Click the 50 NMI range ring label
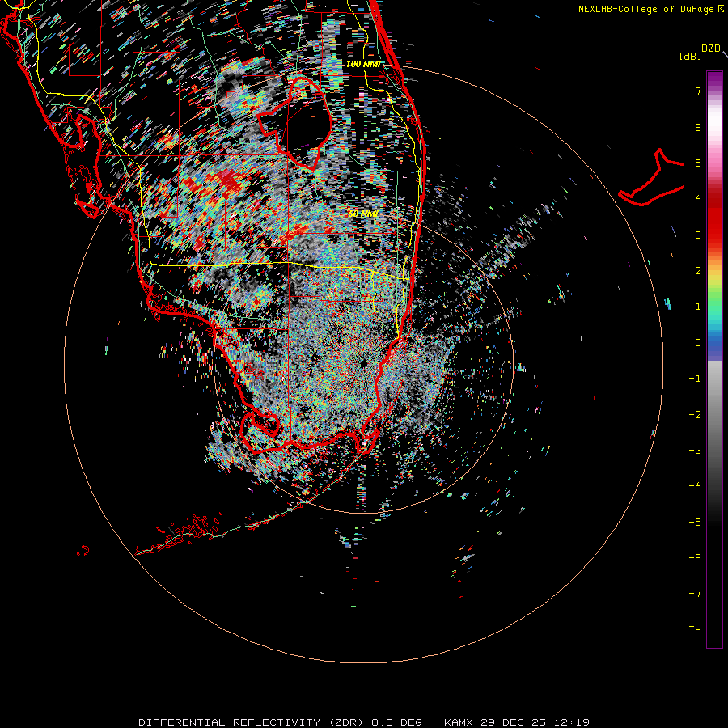 pos(363,214)
